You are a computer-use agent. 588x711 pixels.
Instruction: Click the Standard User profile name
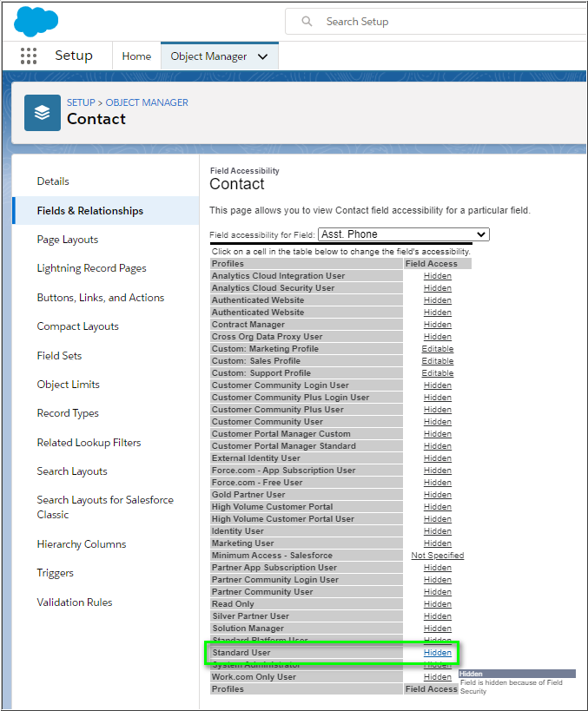pyautogui.click(x=241, y=653)
